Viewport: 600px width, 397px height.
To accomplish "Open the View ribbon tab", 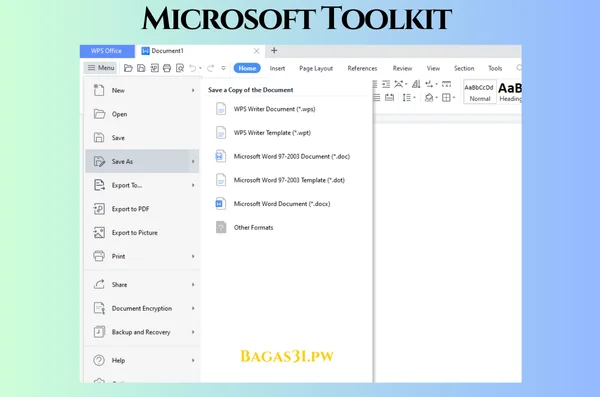I will point(433,68).
